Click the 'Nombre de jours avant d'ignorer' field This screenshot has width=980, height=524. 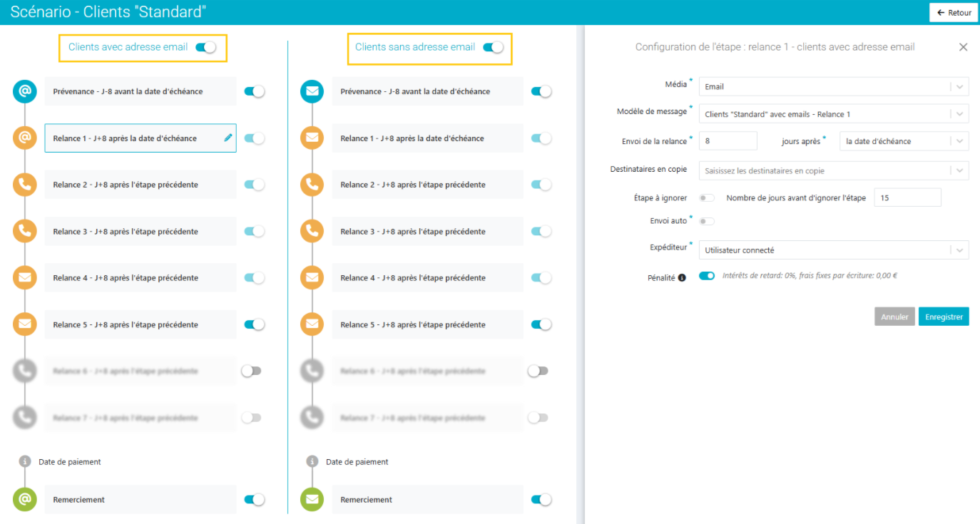tap(908, 197)
